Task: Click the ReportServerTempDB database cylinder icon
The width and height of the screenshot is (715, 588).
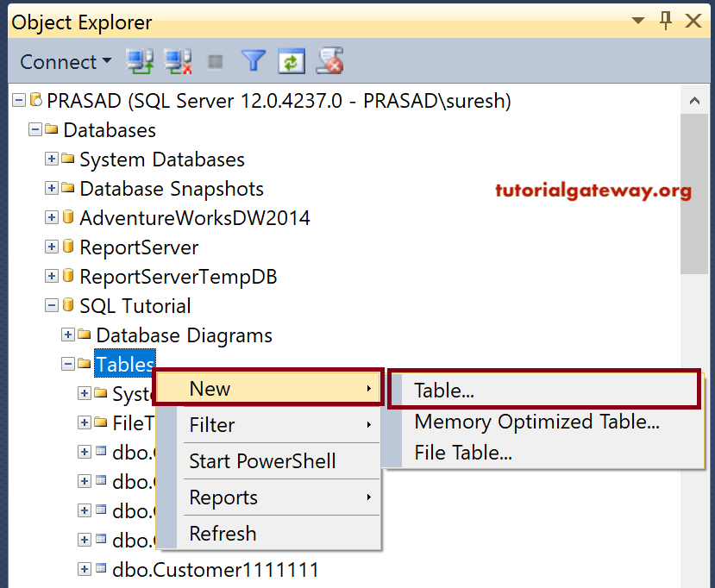Action: pos(68,275)
